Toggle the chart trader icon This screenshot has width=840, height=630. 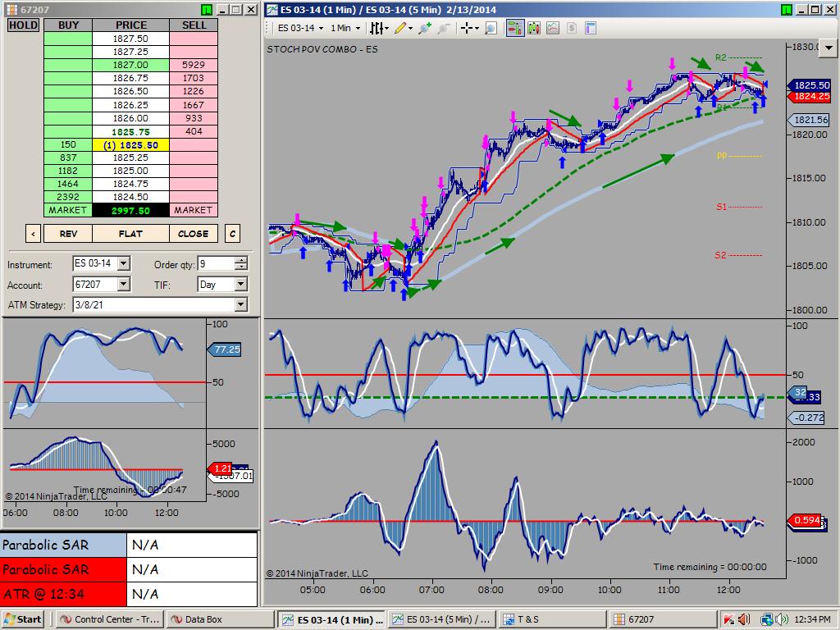click(x=515, y=29)
